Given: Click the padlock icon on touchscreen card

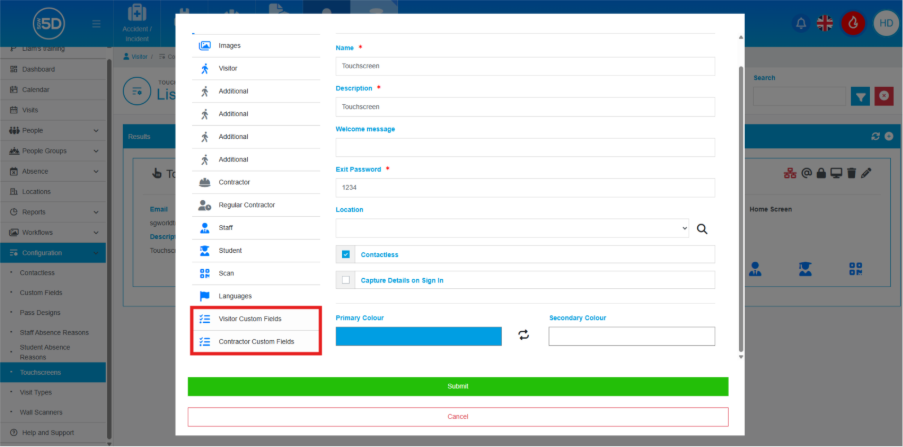Looking at the screenshot, I should click(x=822, y=172).
